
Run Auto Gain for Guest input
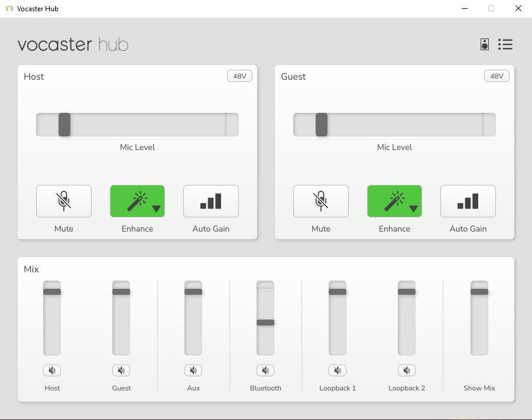click(468, 201)
